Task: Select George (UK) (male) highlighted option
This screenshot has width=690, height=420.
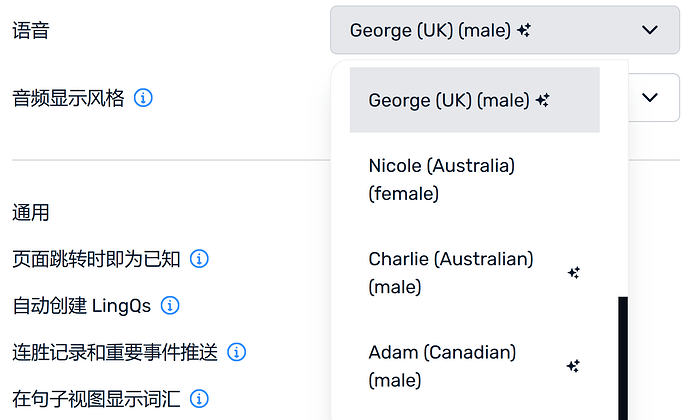Action: click(x=448, y=100)
